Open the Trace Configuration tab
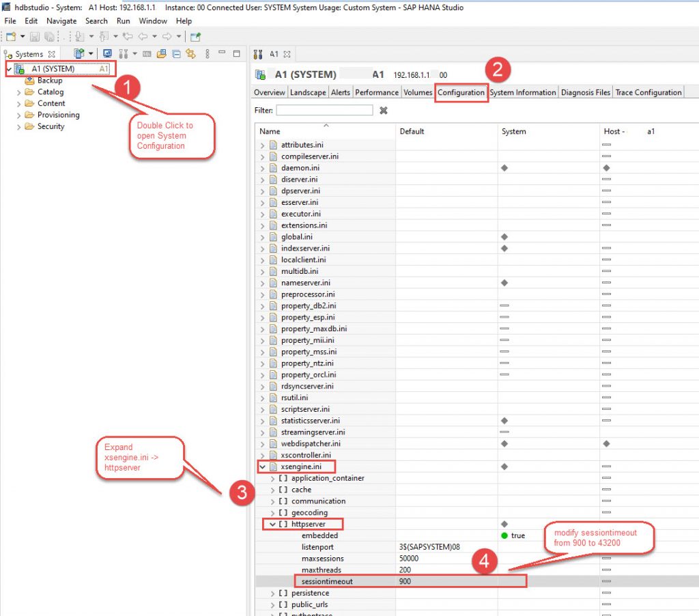This screenshot has height=616, width=699. 648,92
